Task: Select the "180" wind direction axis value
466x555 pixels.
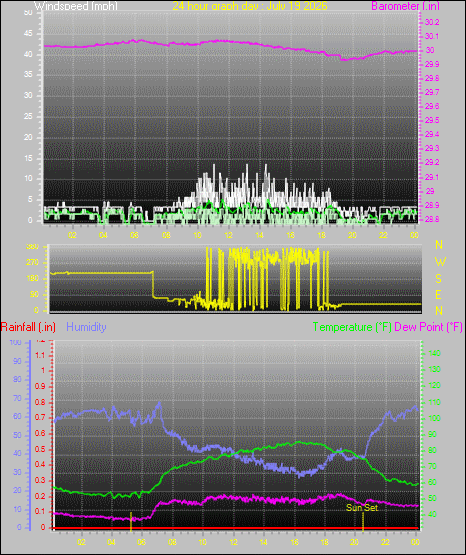Action: pyautogui.click(x=32, y=279)
